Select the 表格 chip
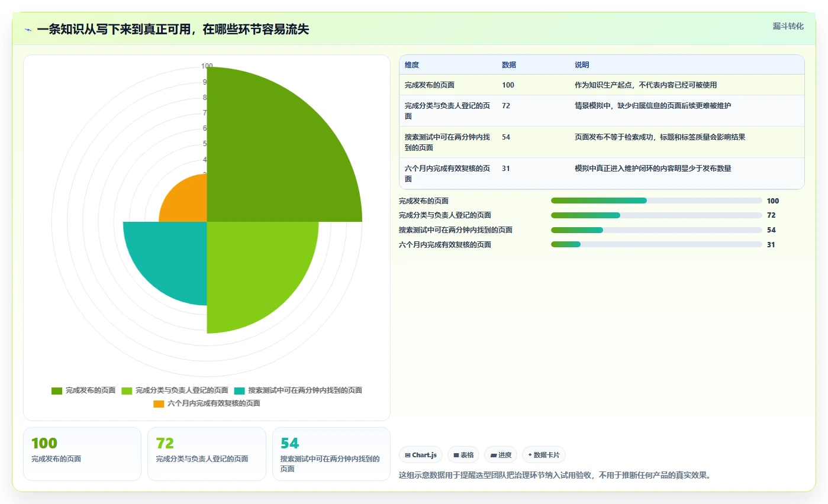 [x=464, y=455]
